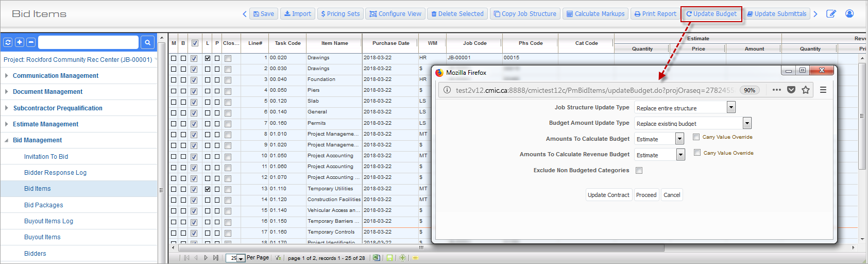Click the expand-all plus icon in sidebar
Screen dimensions: 868x264
pyautogui.click(x=20, y=42)
